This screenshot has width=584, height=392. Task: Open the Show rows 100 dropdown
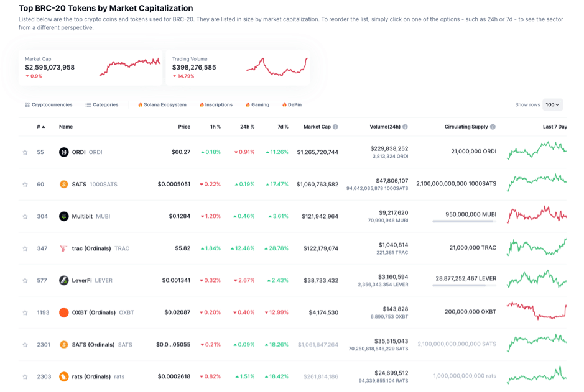[x=552, y=105]
